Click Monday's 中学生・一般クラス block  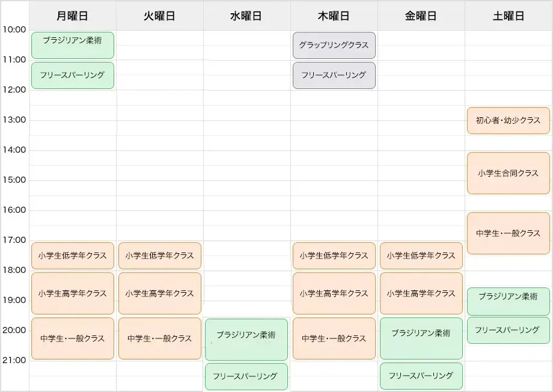pyautogui.click(x=72, y=338)
